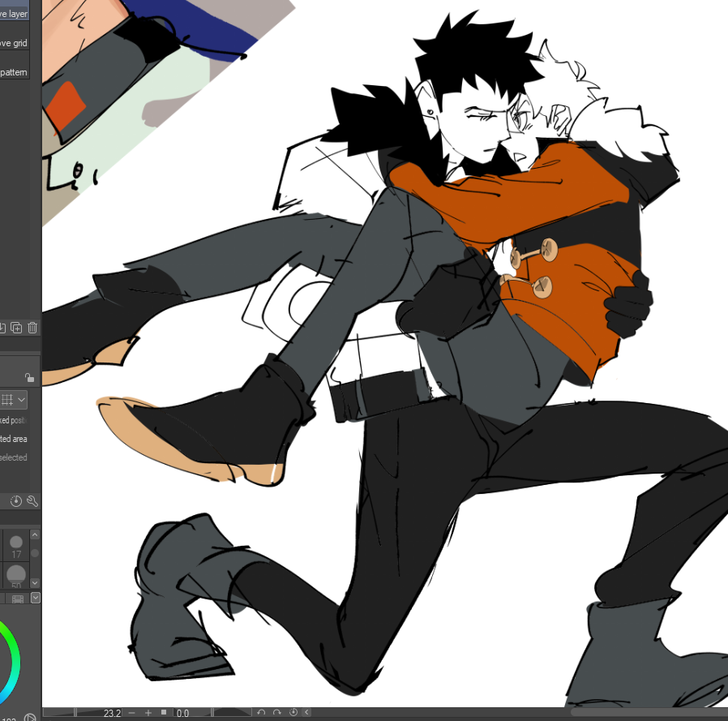Click the zoom value 23.2 field

click(113, 713)
